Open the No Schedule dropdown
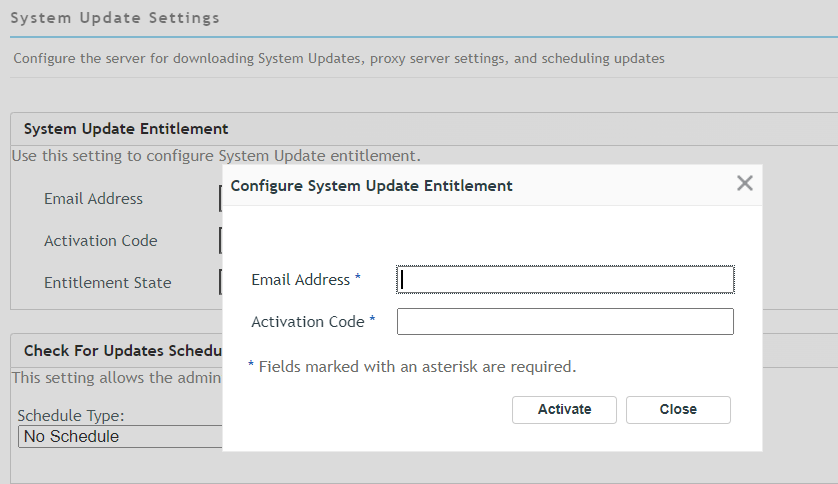This screenshot has height=484, width=838. click(x=120, y=437)
